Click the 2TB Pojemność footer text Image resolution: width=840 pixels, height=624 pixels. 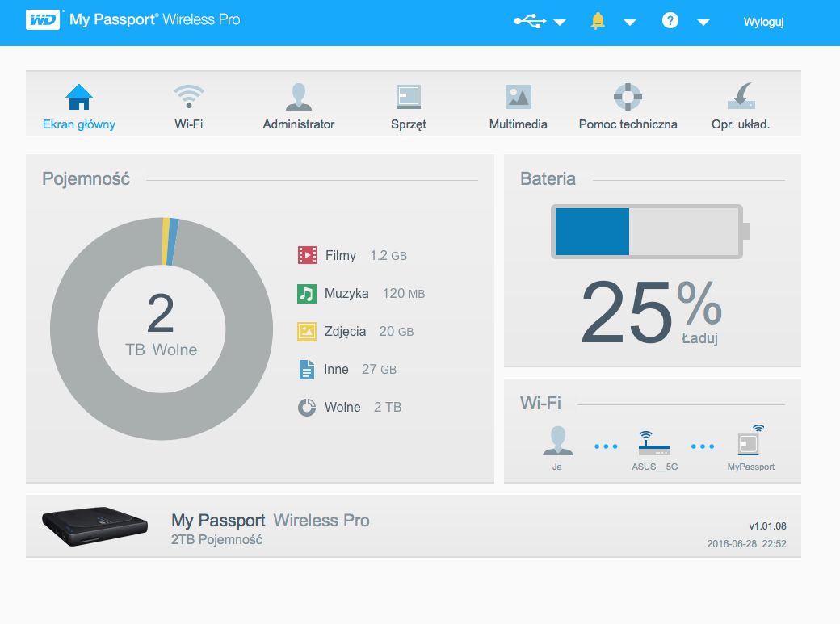pos(217,540)
